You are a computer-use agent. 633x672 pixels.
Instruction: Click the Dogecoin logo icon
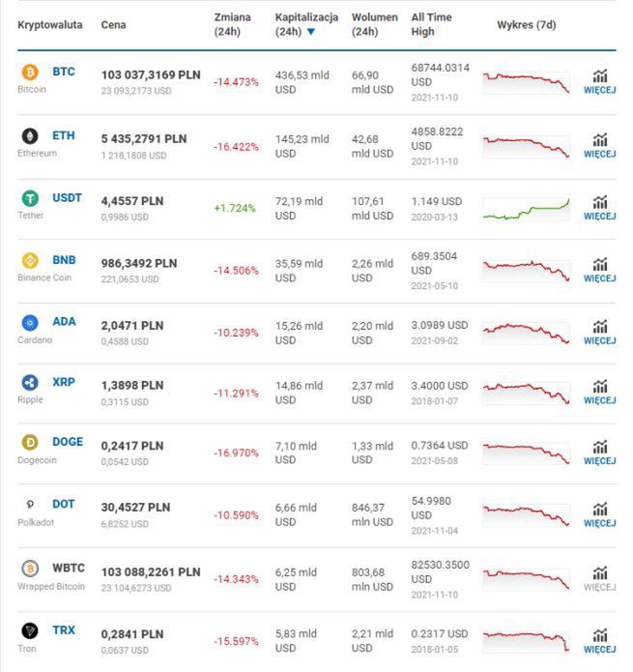click(x=29, y=442)
